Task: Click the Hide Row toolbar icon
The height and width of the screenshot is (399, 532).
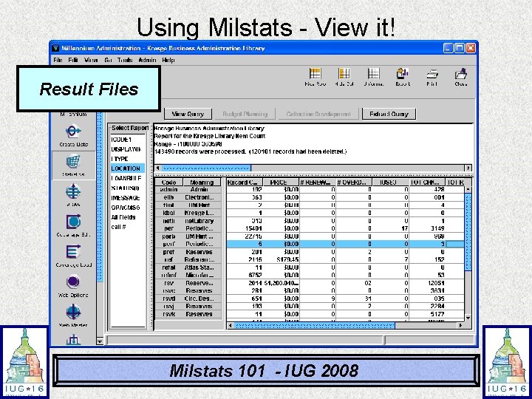Action: 315,77
